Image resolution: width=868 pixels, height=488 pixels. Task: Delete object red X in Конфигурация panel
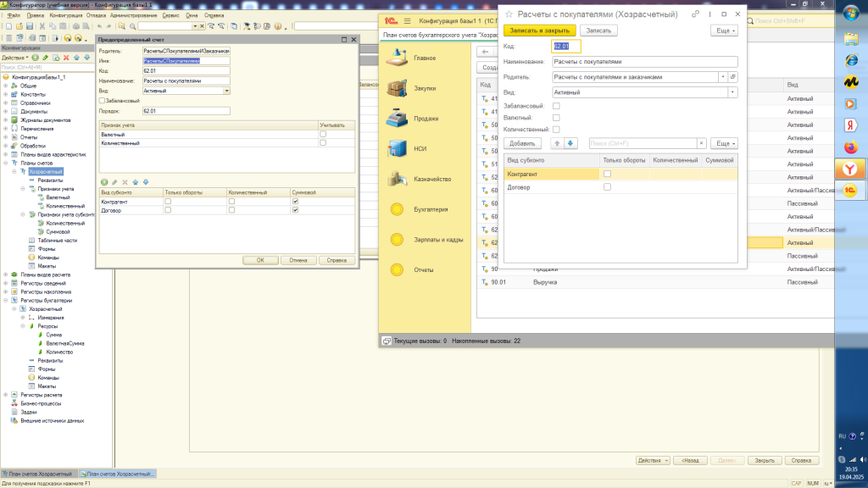[x=66, y=58]
